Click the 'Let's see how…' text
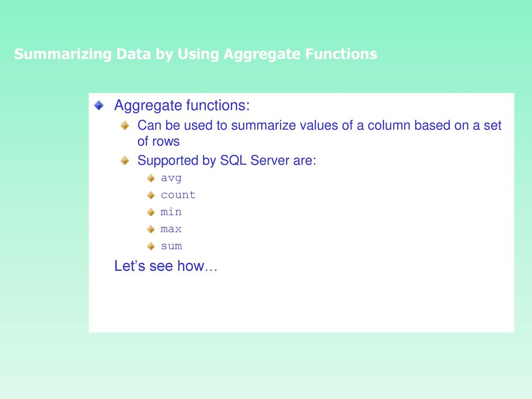 point(166,266)
